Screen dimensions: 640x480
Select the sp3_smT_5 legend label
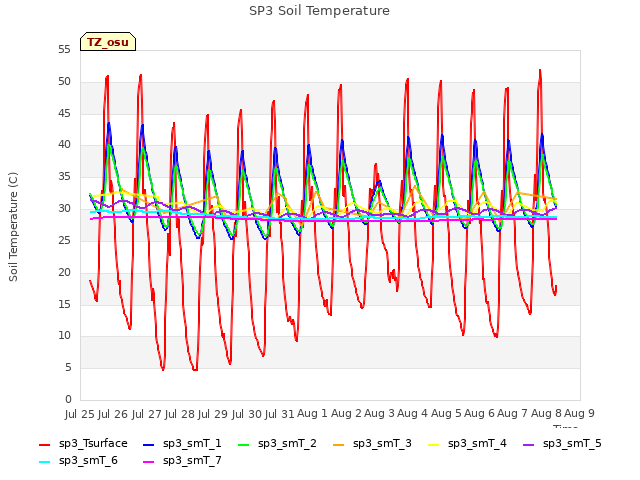point(572,444)
